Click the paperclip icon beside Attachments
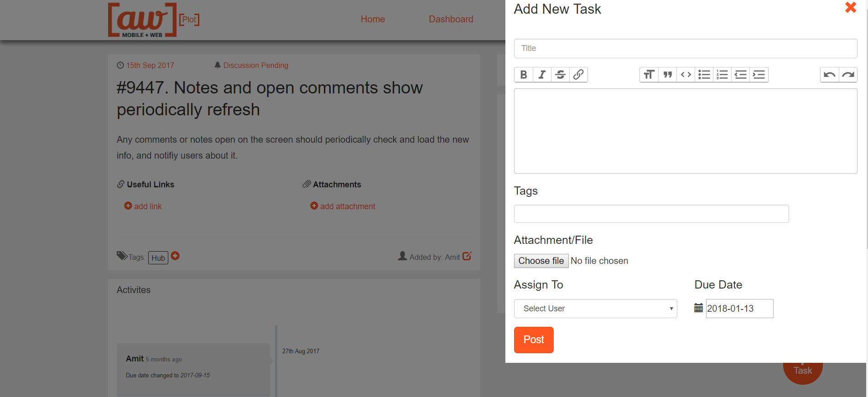 [307, 184]
